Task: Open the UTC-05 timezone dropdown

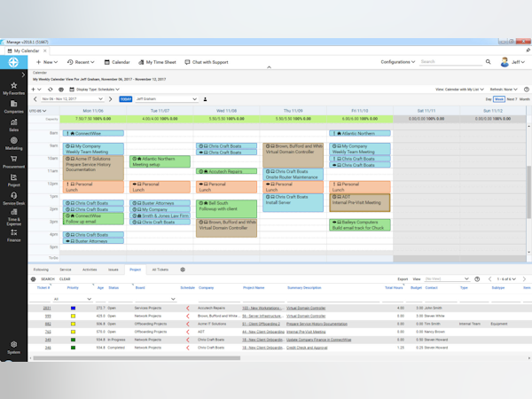Action: 37,111
